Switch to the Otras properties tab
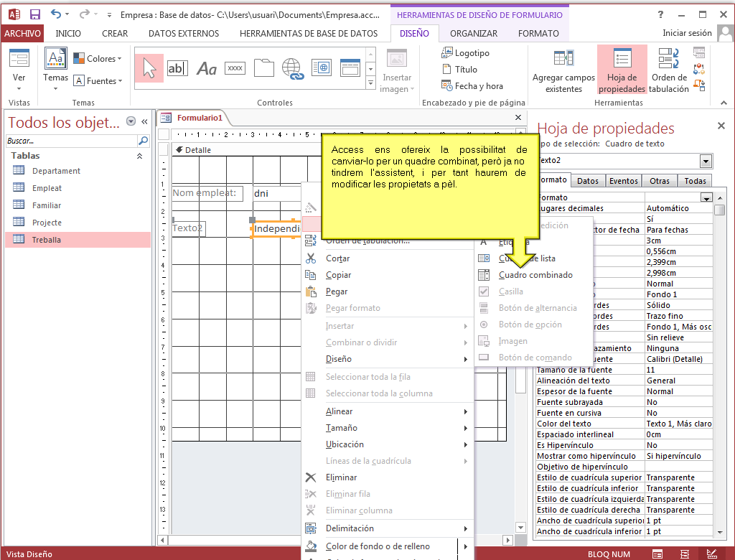The height and width of the screenshot is (560, 735). (660, 181)
